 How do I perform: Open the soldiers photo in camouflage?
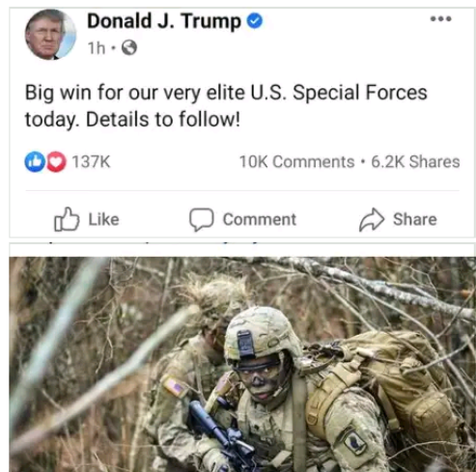coord(242,364)
